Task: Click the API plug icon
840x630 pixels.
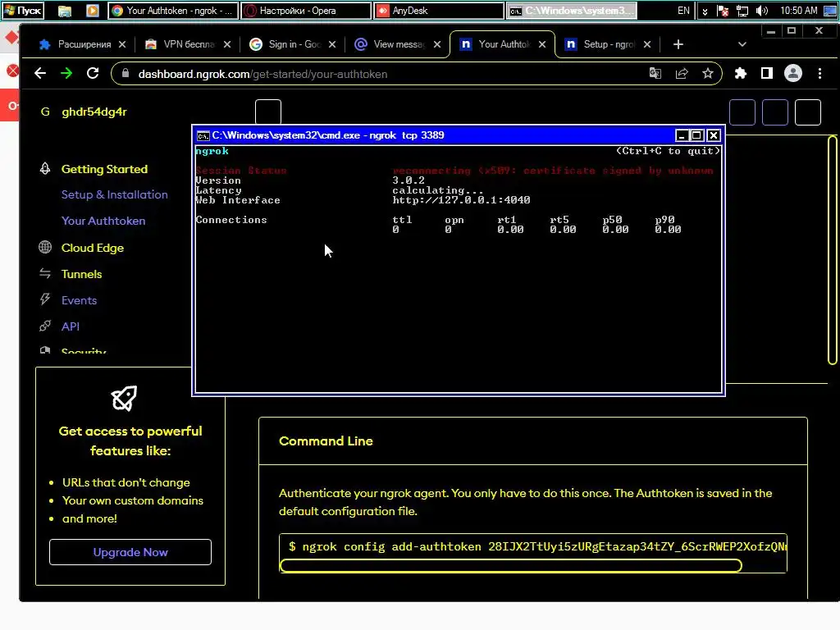Action: click(x=45, y=326)
